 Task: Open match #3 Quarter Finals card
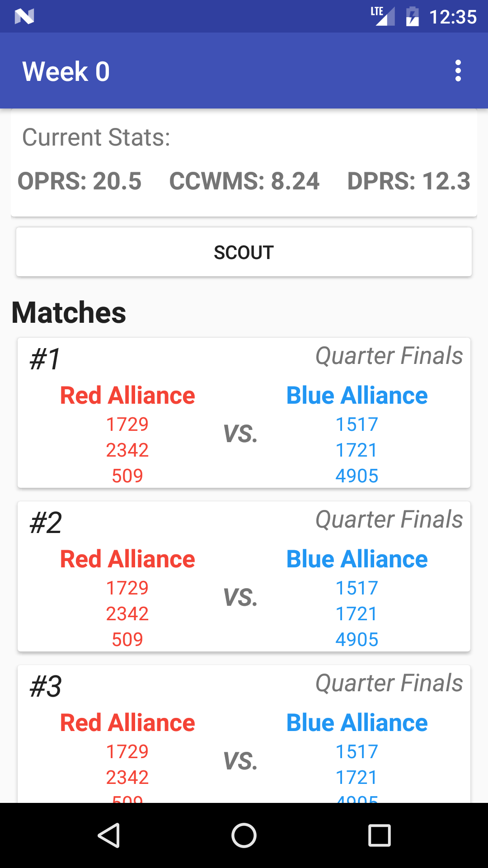click(244, 734)
